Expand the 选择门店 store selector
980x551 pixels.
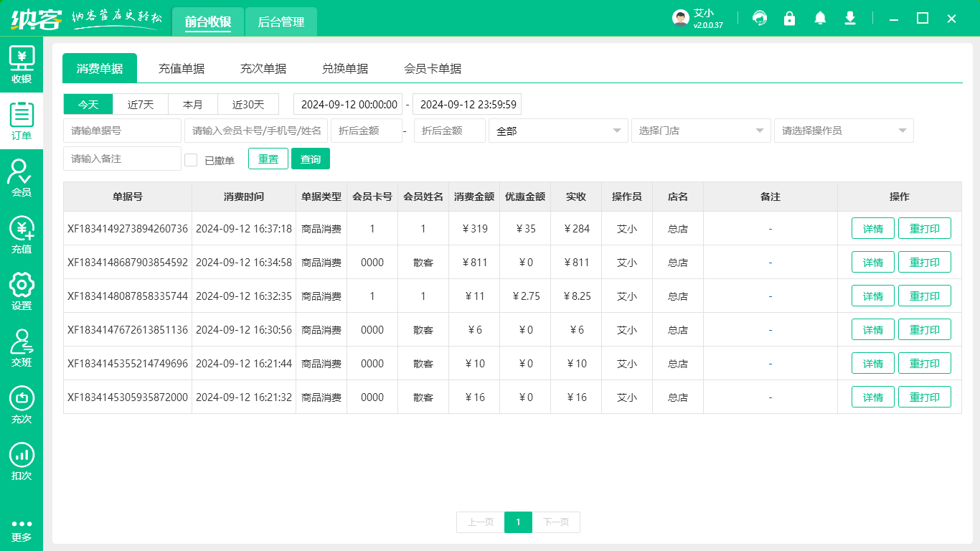click(701, 131)
